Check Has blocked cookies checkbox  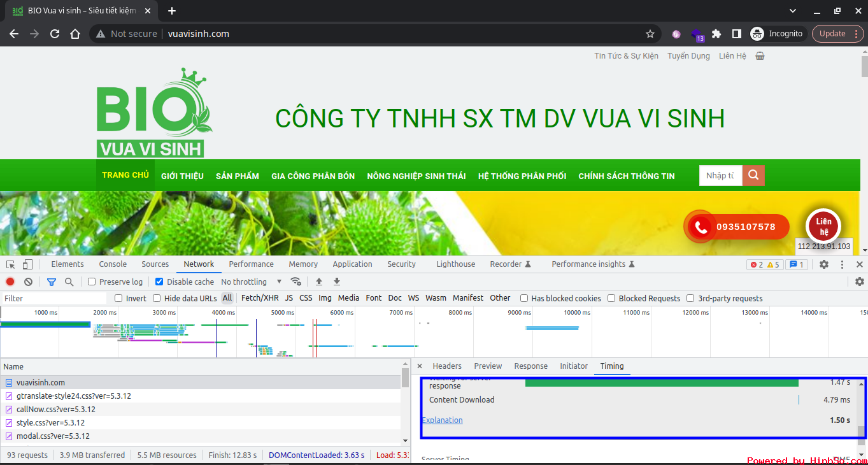pos(524,298)
